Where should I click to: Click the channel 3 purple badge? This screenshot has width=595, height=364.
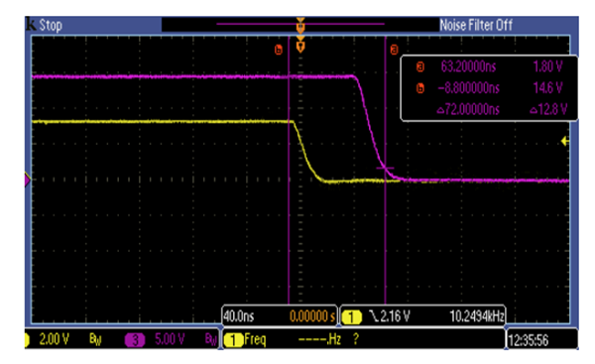click(135, 339)
